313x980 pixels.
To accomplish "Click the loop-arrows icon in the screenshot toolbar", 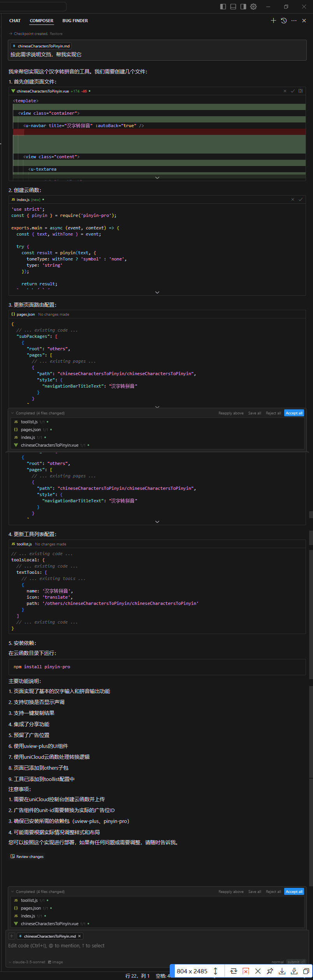I will coord(234,971).
